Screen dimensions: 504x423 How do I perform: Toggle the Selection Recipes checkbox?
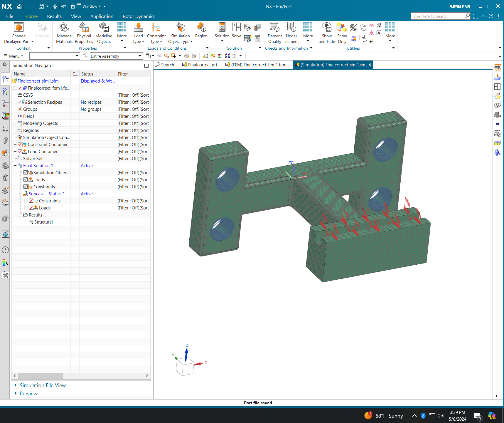pos(20,102)
